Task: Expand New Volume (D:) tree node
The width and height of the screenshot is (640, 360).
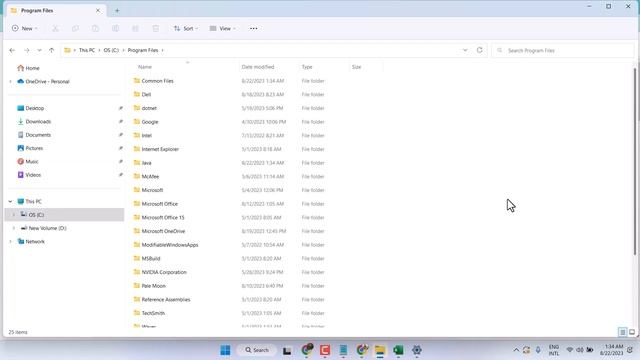Action: coord(14,228)
